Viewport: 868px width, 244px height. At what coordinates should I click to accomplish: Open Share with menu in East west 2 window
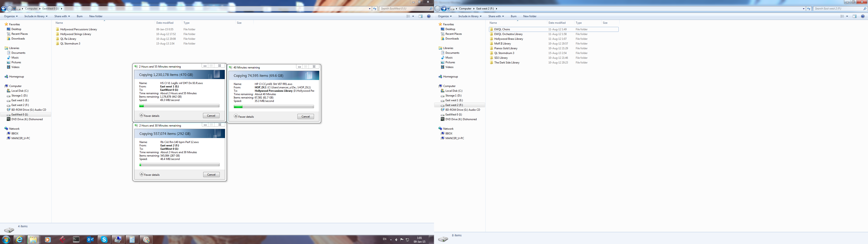click(496, 16)
